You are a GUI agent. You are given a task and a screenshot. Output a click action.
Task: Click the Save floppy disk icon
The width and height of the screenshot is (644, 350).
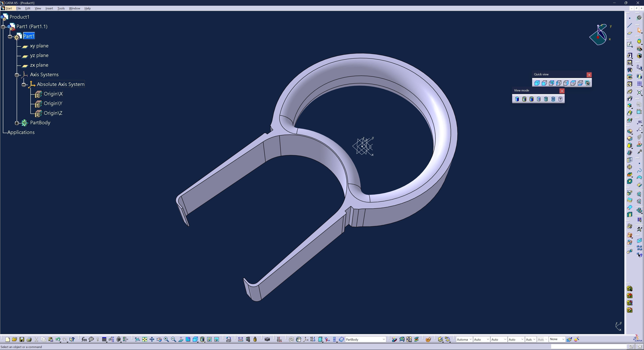click(22, 339)
